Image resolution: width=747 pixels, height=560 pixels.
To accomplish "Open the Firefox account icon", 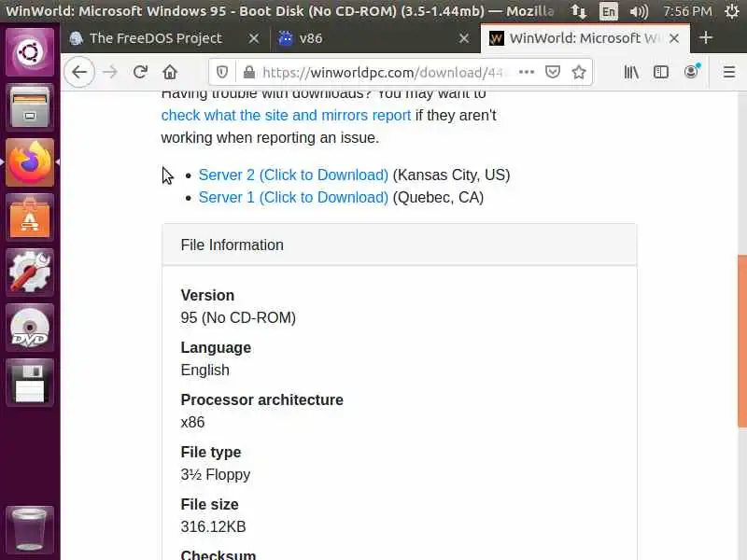I will (691, 73).
